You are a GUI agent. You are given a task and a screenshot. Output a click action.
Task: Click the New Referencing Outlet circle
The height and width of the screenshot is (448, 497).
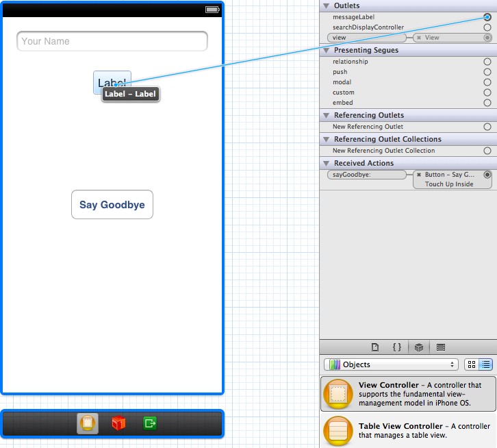(487, 127)
